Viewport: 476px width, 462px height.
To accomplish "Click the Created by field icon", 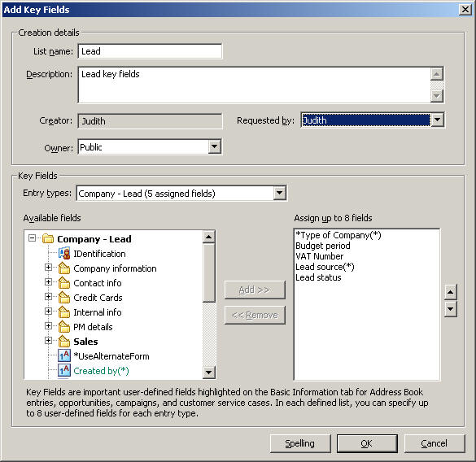I will pyautogui.click(x=64, y=370).
